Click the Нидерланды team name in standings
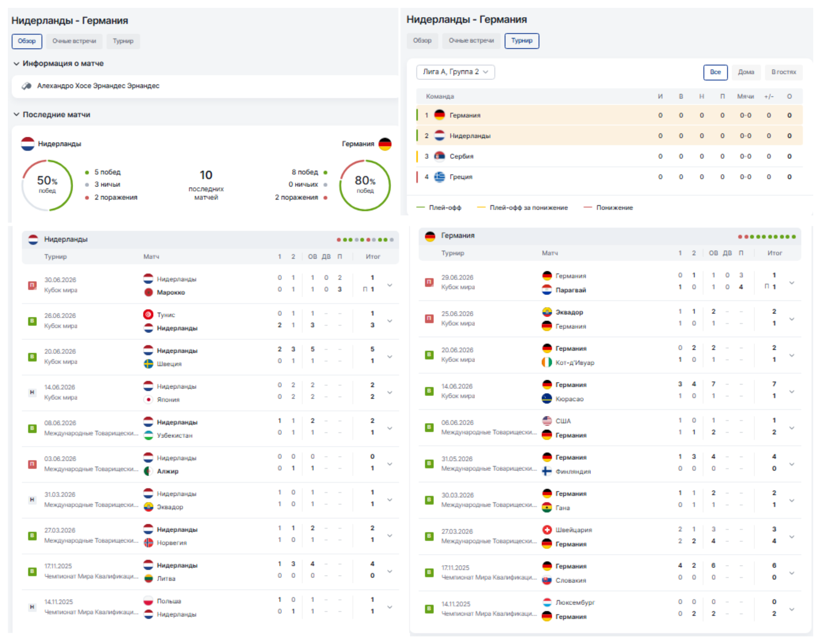This screenshot has height=644, width=821. coord(470,136)
